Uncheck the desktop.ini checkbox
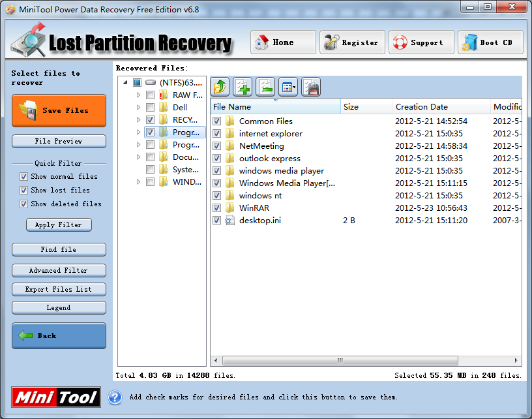The image size is (532, 419). (x=217, y=221)
